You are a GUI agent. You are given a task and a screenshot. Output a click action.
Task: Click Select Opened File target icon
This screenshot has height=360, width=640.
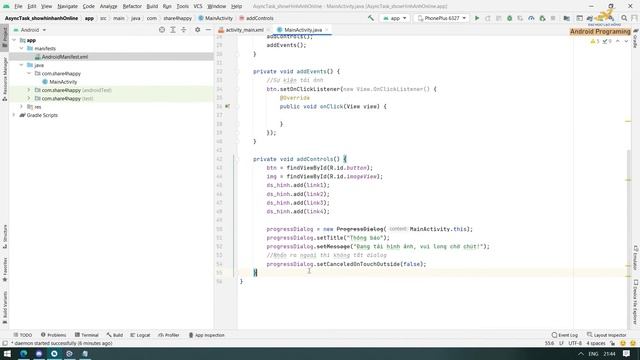(162, 30)
